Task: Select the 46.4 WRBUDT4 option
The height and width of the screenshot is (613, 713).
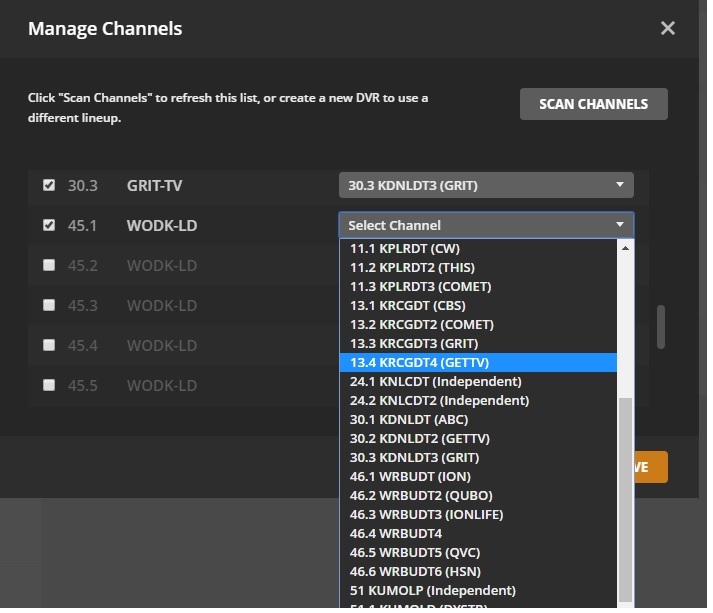Action: (x=478, y=534)
